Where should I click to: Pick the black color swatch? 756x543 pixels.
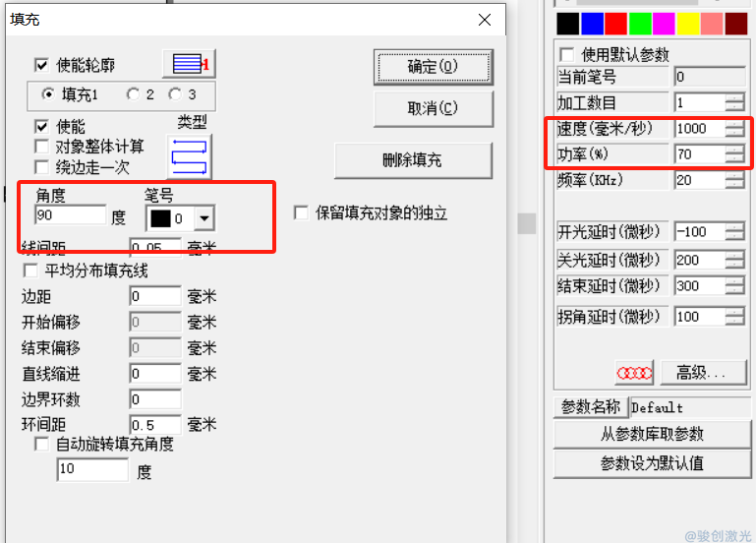tap(568, 24)
